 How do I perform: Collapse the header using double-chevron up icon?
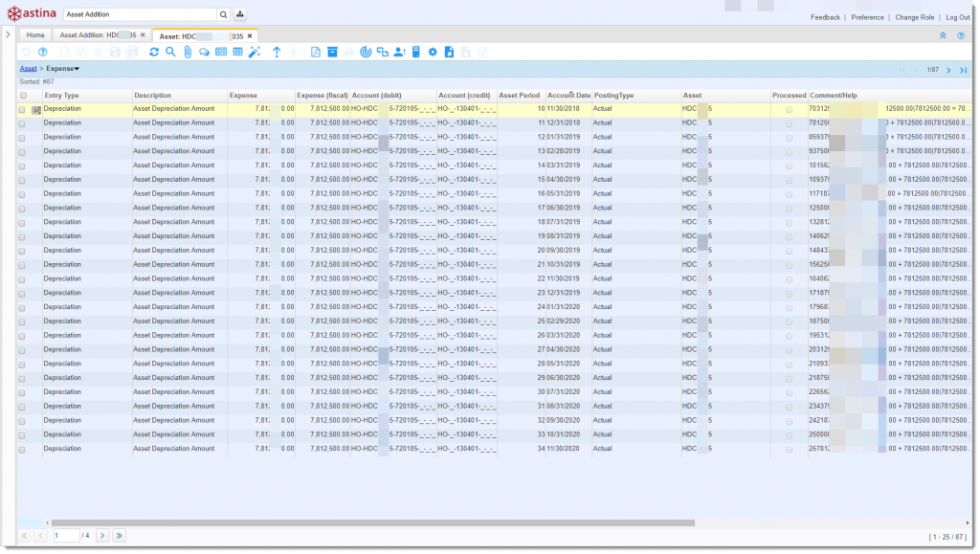pyautogui.click(x=943, y=35)
